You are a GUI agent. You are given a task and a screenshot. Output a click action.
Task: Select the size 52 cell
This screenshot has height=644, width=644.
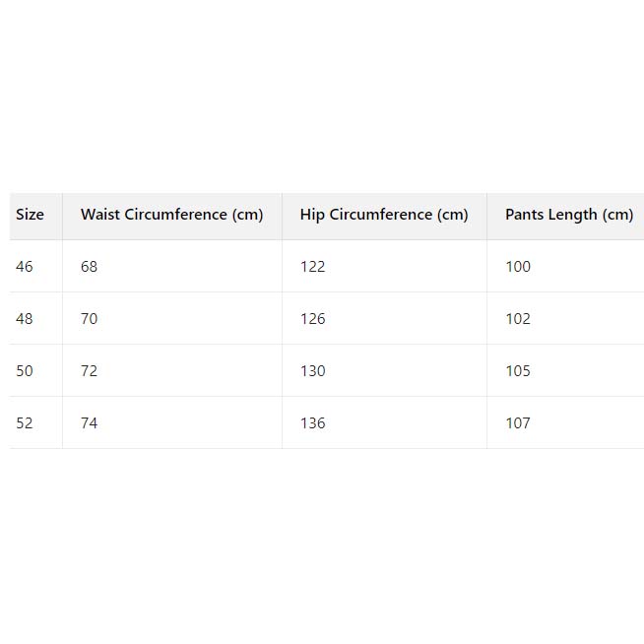[25, 423]
